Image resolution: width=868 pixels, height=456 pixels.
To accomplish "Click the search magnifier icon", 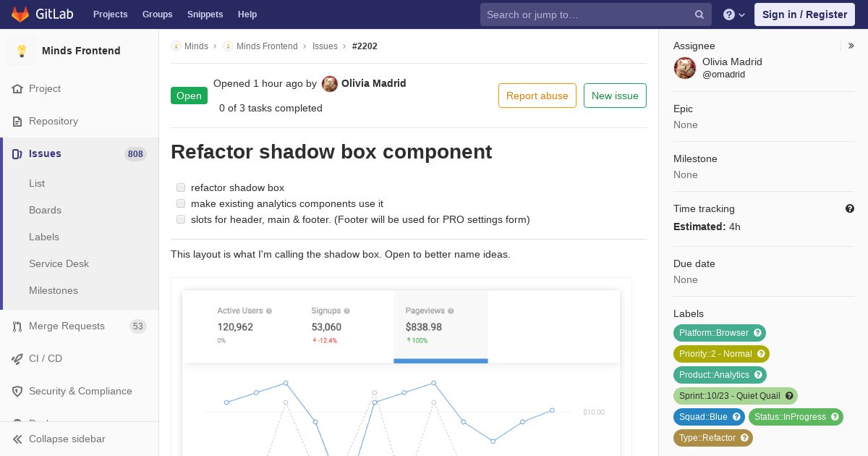I will (699, 14).
